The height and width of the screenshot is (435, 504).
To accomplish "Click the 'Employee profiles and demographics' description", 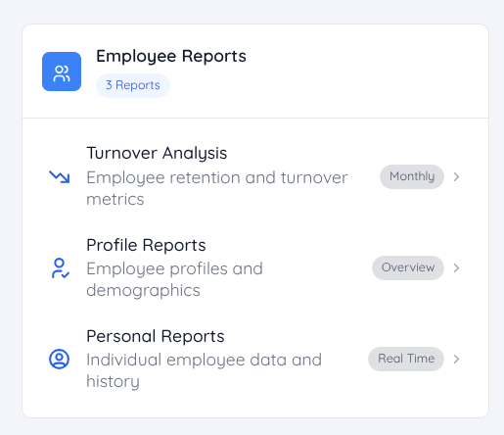I will (174, 279).
